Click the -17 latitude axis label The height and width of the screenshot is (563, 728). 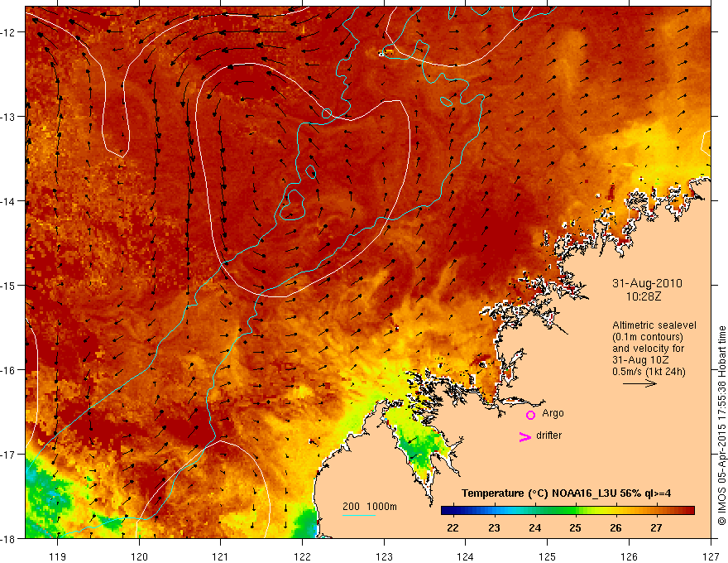pos(8,455)
